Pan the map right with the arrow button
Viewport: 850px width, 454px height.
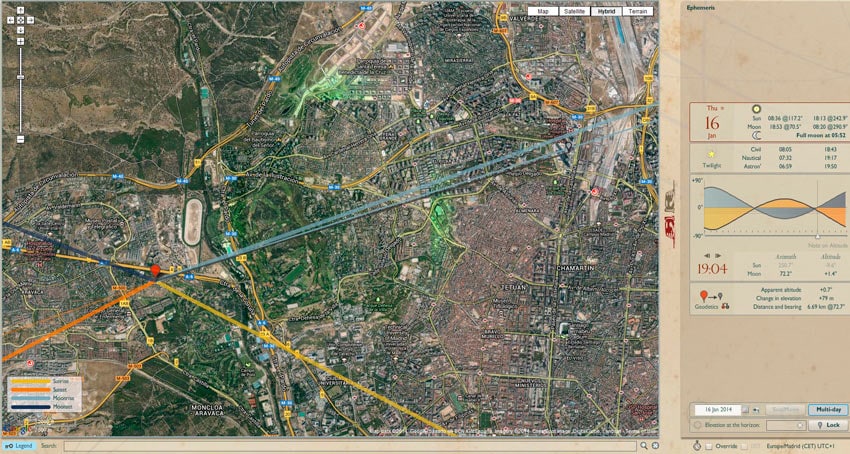coord(30,20)
